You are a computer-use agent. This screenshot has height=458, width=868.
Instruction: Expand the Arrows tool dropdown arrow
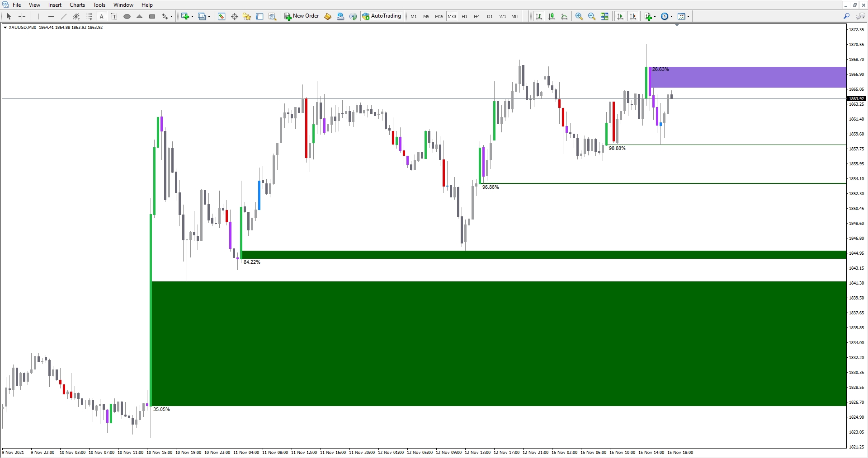pos(172,17)
